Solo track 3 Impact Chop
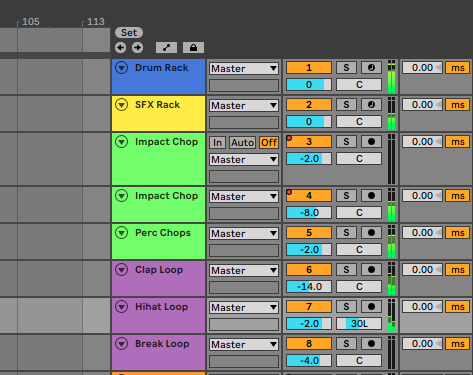 pos(346,142)
